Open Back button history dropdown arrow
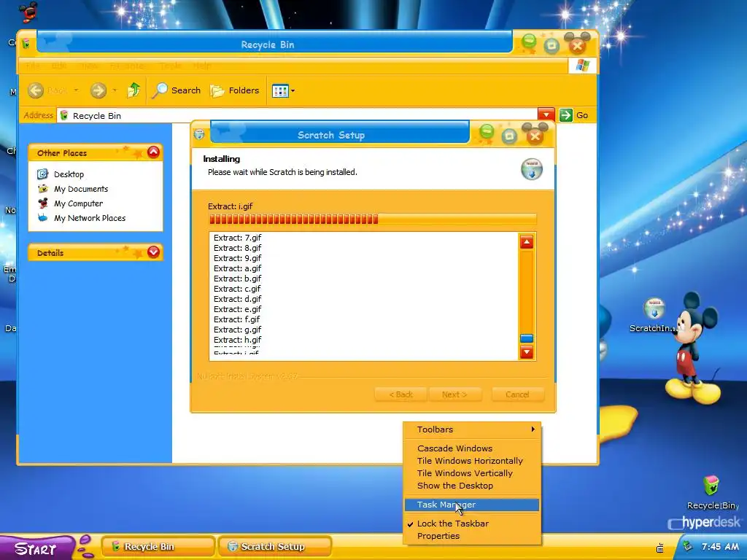The height and width of the screenshot is (560, 747). coord(76,90)
